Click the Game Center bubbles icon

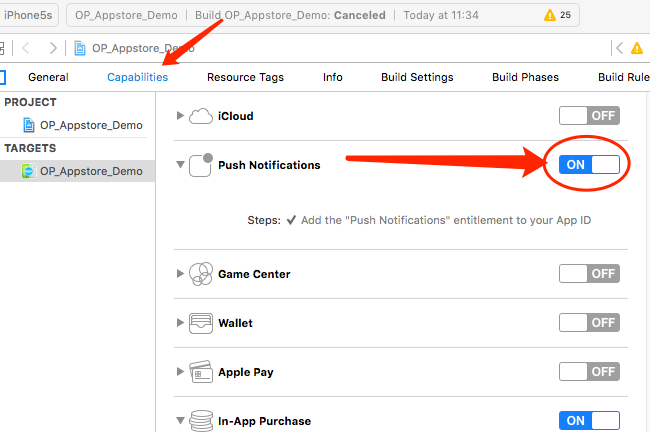click(201, 274)
